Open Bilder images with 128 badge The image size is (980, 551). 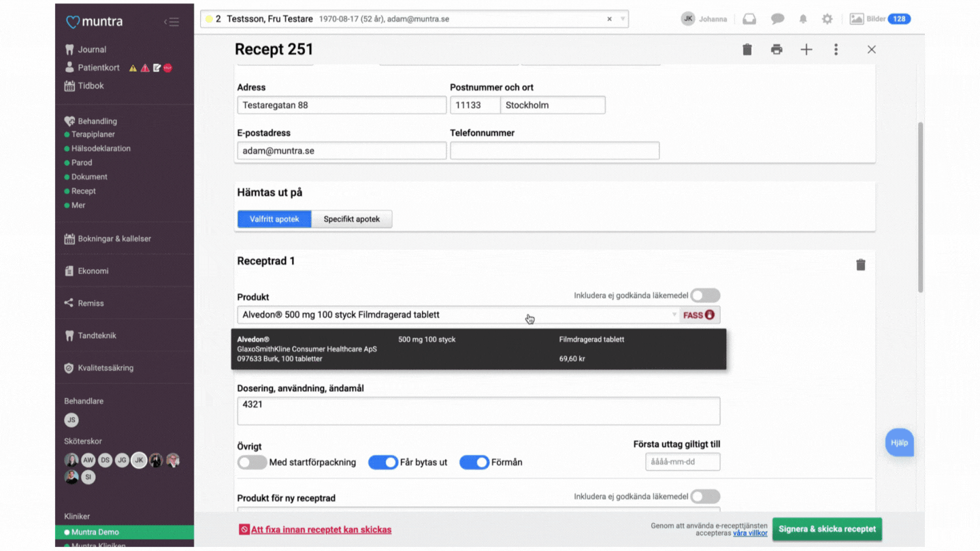pos(879,19)
